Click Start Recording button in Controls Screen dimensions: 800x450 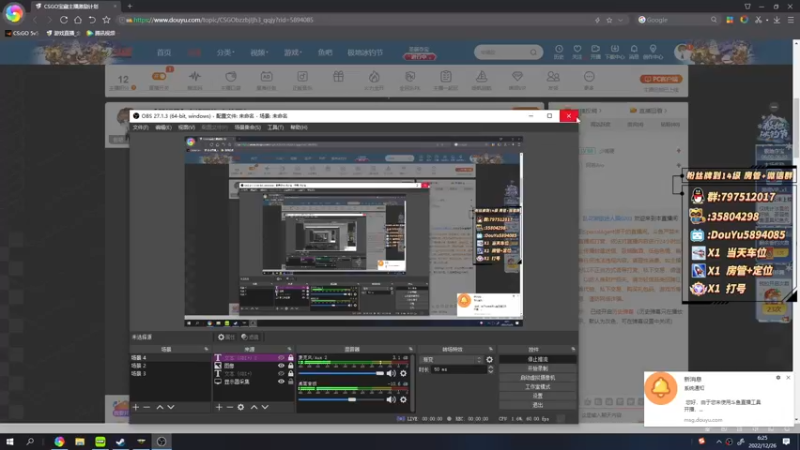point(538,368)
